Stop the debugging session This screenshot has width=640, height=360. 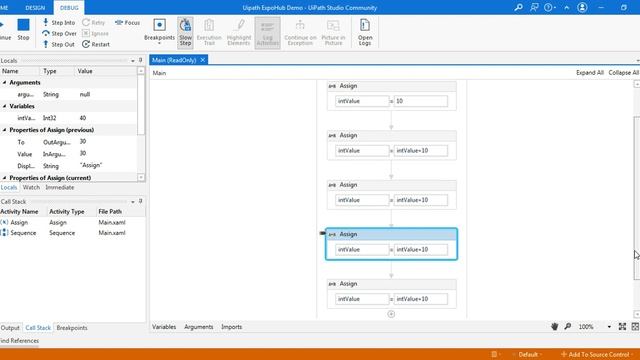click(23, 29)
